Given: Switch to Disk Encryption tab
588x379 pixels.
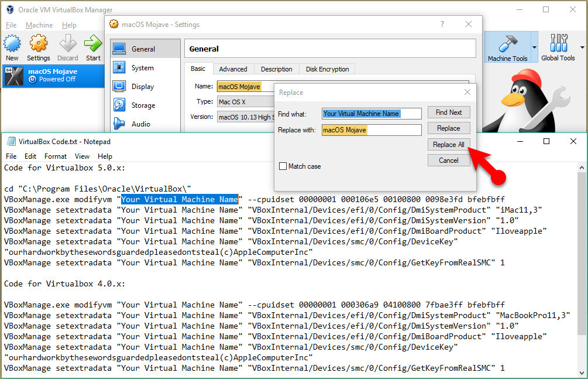Looking at the screenshot, I should [x=328, y=69].
